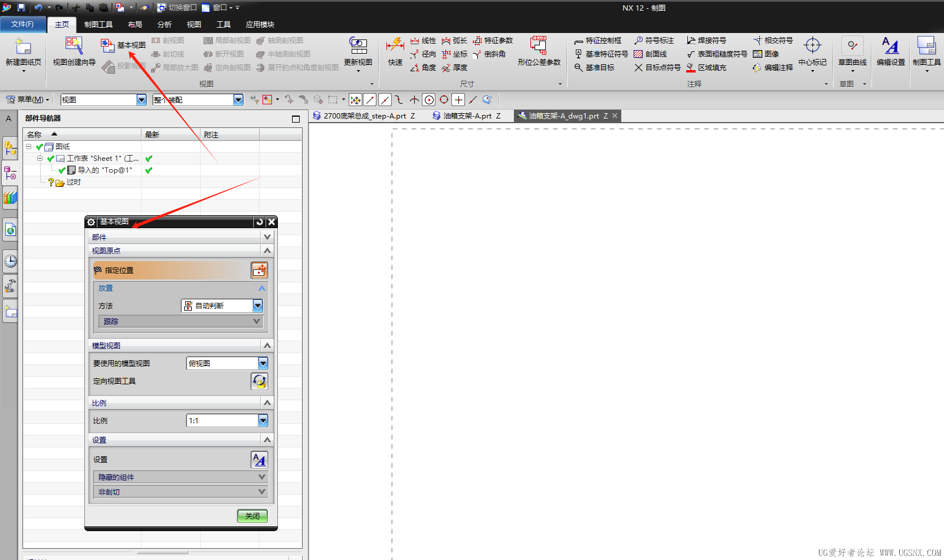
Task: Switch to the 分析 ribbon tab
Action: (x=165, y=25)
